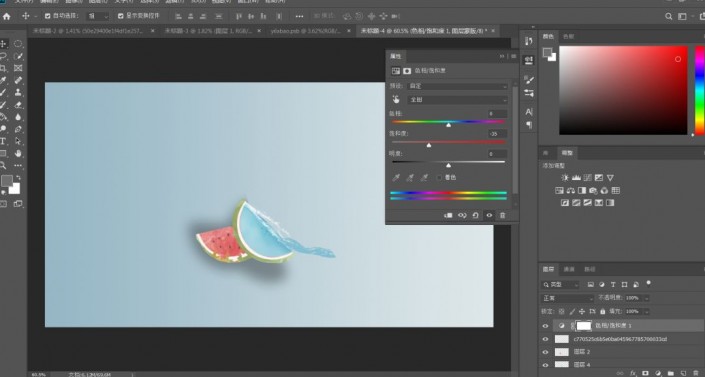Hide the c770525c layer eye icon
705x377 pixels.
pyautogui.click(x=545, y=339)
